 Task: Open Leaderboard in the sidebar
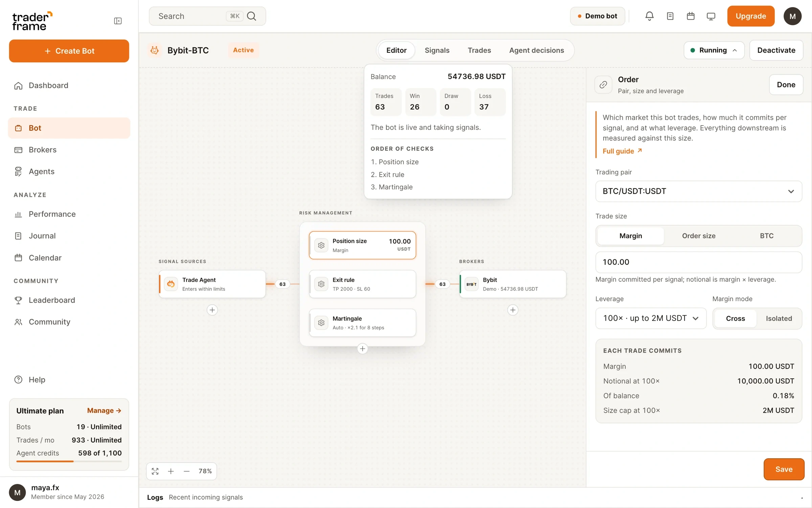(69, 300)
